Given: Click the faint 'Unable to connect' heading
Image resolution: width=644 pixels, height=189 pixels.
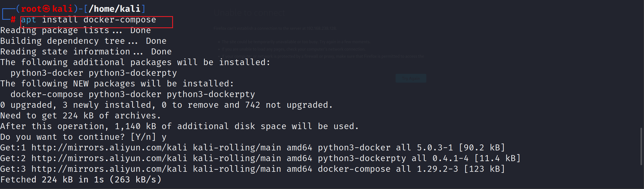Looking at the screenshot, I should pyautogui.click(x=249, y=13).
